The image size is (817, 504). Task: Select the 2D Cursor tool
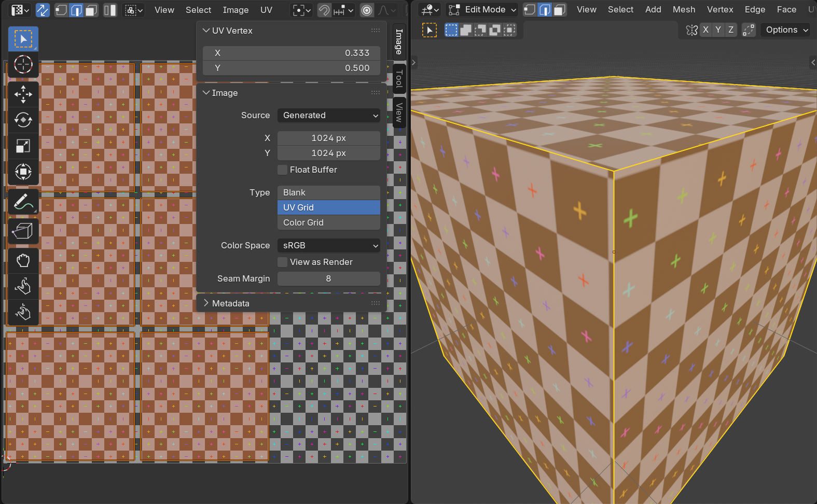pos(23,65)
